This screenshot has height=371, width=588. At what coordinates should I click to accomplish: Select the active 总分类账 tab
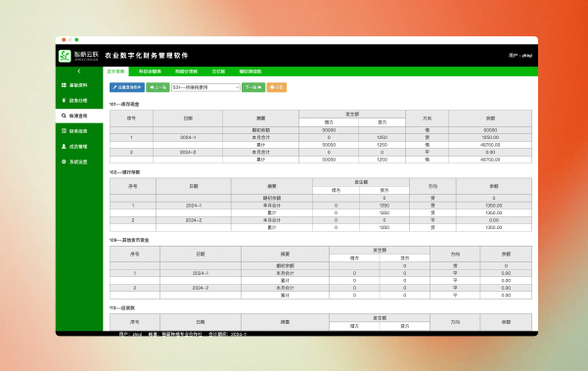pos(115,71)
